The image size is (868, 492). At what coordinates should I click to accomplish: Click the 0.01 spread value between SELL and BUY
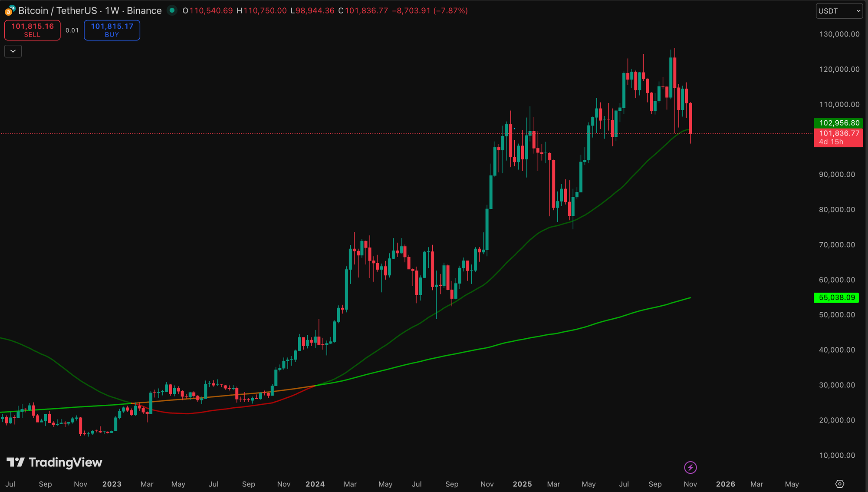tap(72, 30)
